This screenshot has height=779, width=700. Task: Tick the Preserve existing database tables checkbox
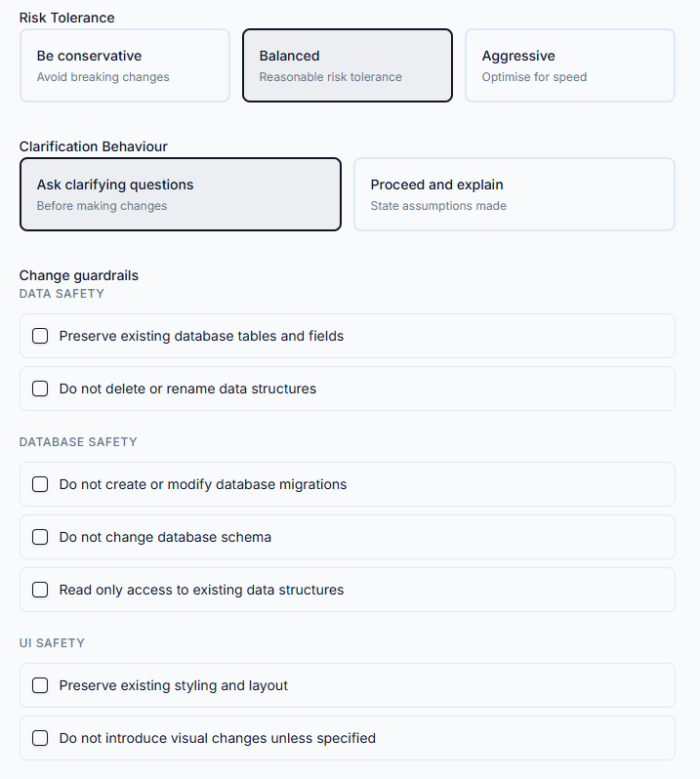click(40, 336)
